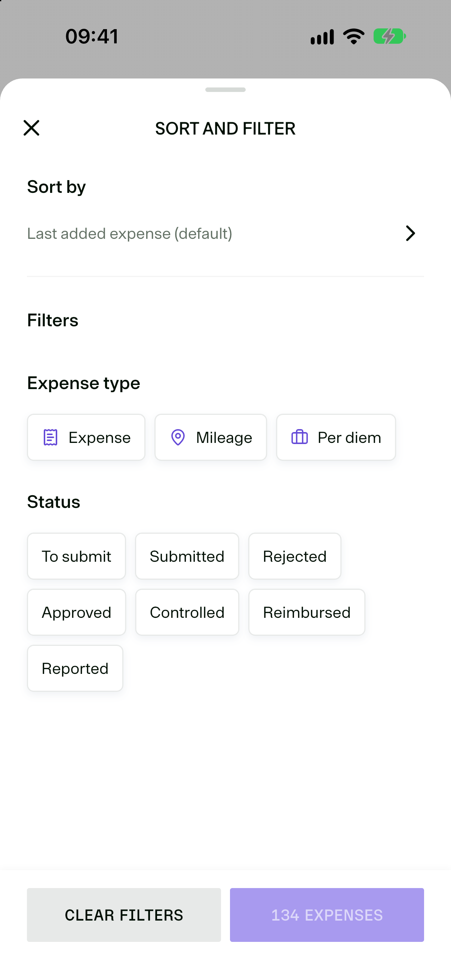Enable the Approved status filter
This screenshot has width=451, height=980.
77,612
